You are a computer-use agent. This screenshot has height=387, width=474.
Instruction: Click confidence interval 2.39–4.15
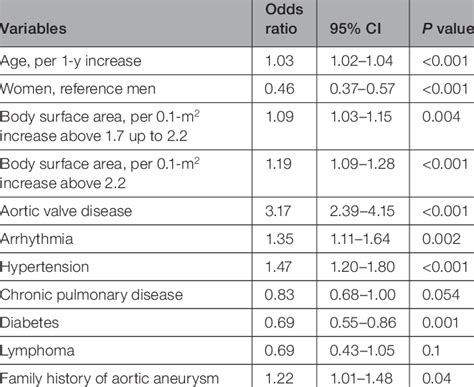click(x=362, y=211)
